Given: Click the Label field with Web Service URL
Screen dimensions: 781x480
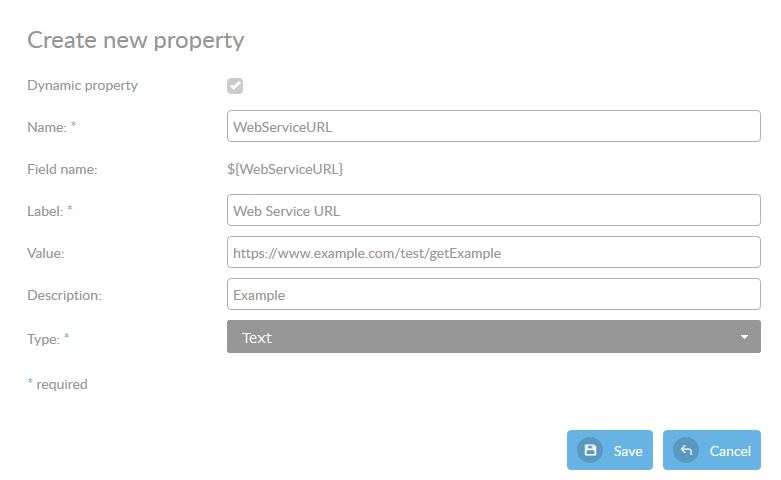Looking at the screenshot, I should [x=493, y=211].
